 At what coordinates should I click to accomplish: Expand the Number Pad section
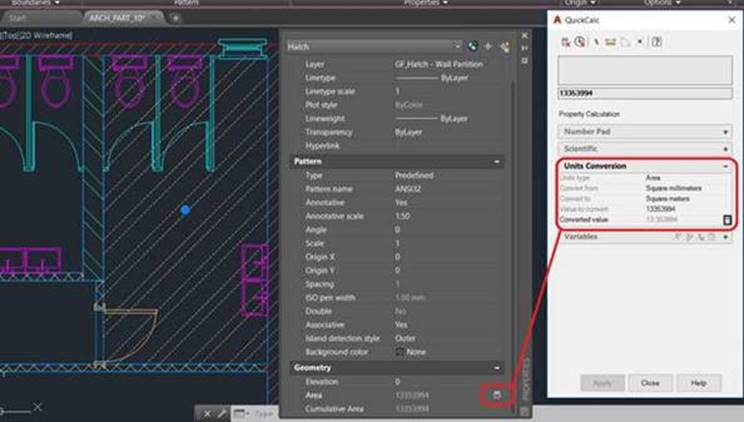725,132
